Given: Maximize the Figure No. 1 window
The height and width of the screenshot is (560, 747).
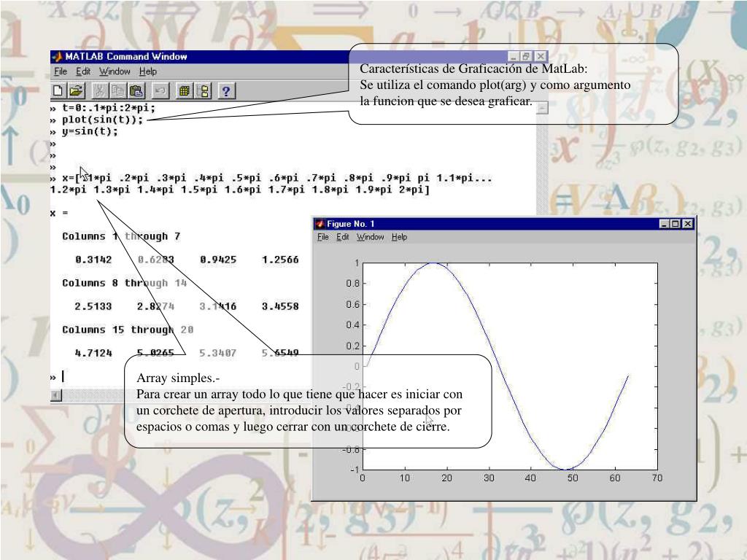Looking at the screenshot, I should [675, 224].
